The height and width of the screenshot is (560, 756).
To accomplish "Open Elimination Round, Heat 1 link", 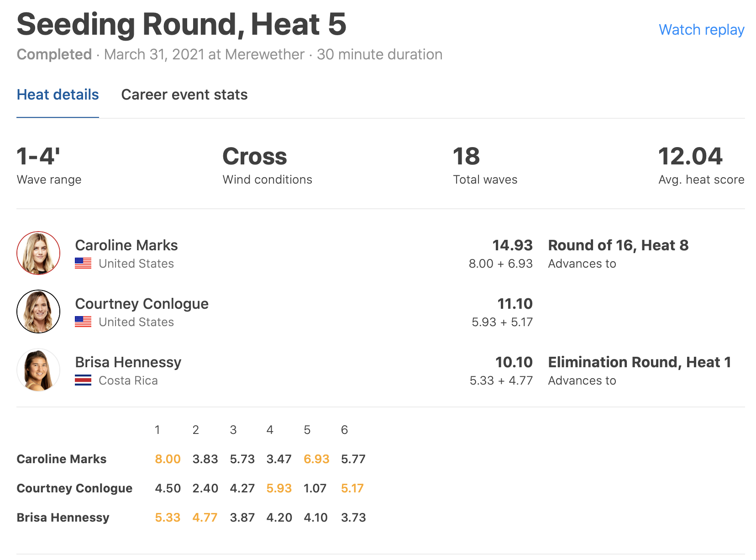I will tap(639, 362).
